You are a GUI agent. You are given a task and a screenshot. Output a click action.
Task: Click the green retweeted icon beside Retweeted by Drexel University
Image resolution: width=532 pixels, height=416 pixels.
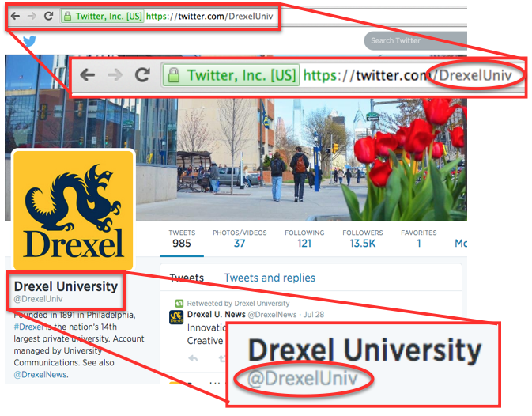(179, 304)
